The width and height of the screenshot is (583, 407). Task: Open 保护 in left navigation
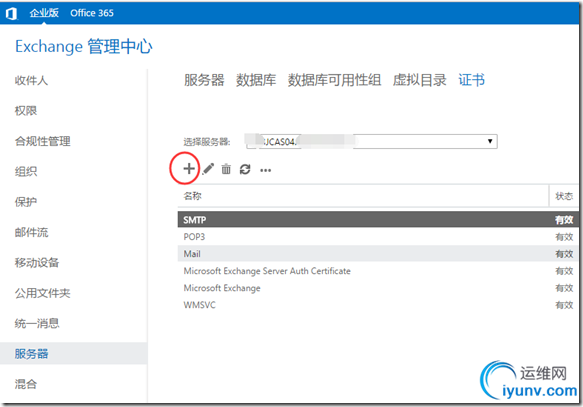[x=26, y=202]
